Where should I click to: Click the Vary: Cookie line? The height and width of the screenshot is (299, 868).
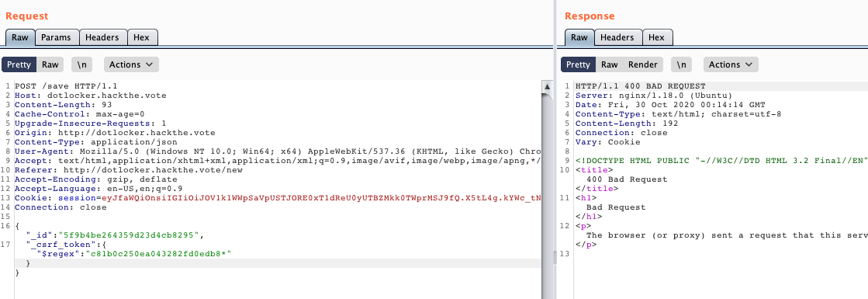(608, 142)
